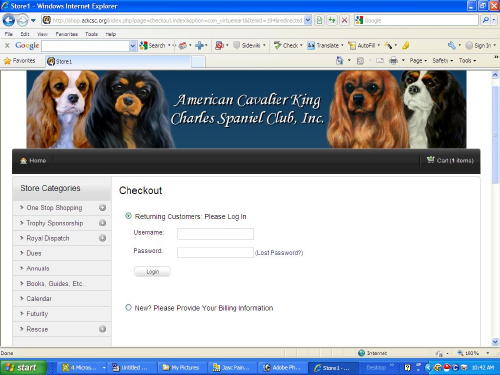Open One Stop Shopping category
The height and width of the screenshot is (375, 500).
pyautogui.click(x=54, y=208)
